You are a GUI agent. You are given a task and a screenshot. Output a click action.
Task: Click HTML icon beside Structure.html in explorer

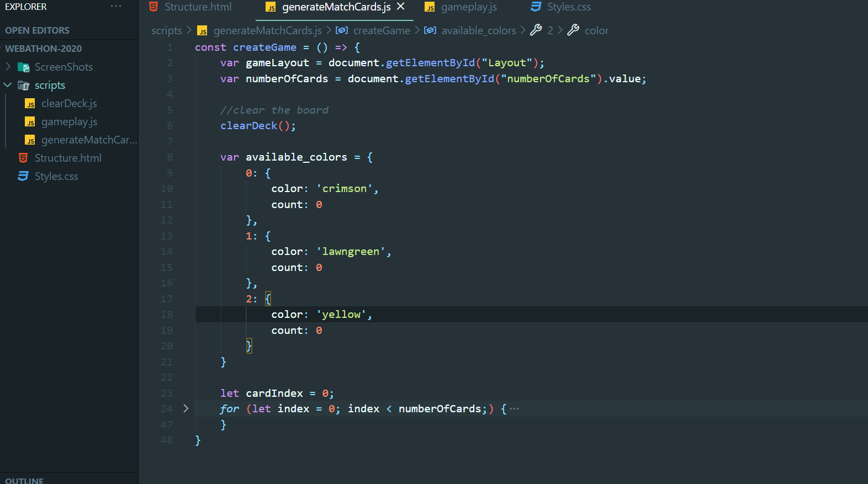23,158
